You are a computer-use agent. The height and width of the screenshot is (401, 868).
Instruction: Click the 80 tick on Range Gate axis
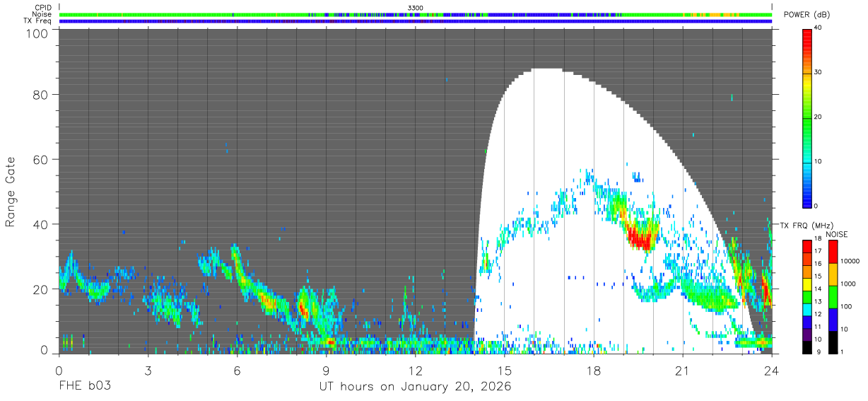click(40, 94)
